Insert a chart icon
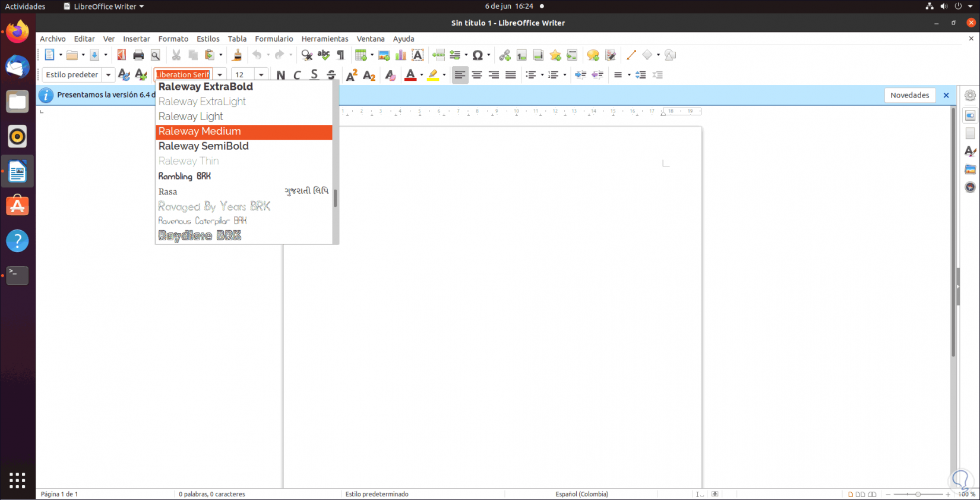Image resolution: width=980 pixels, height=500 pixels. 401,55
